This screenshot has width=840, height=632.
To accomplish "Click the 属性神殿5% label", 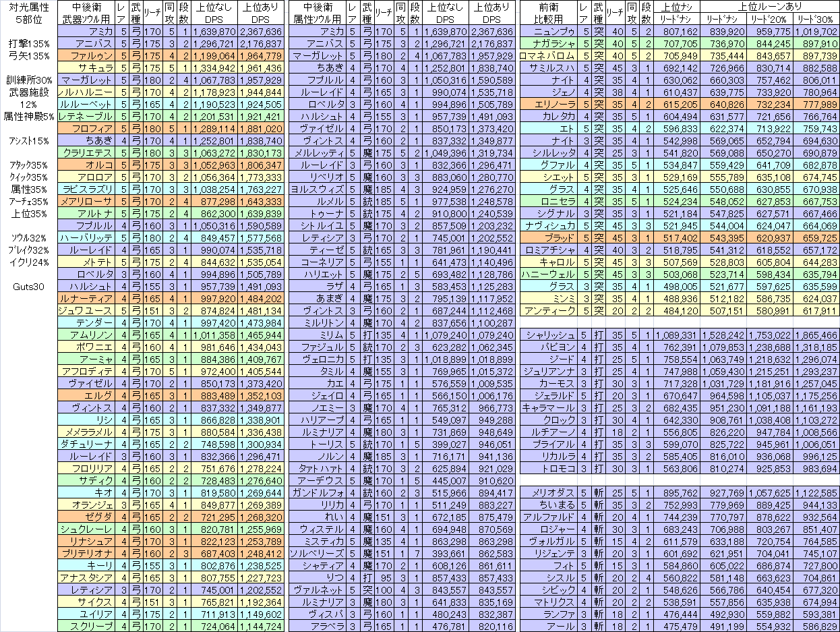I will (x=28, y=117).
